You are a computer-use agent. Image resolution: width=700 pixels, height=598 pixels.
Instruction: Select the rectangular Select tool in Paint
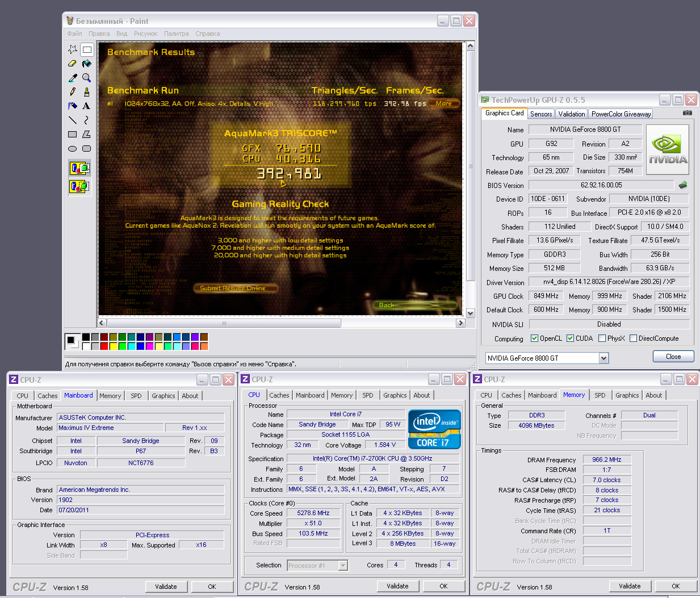click(86, 49)
